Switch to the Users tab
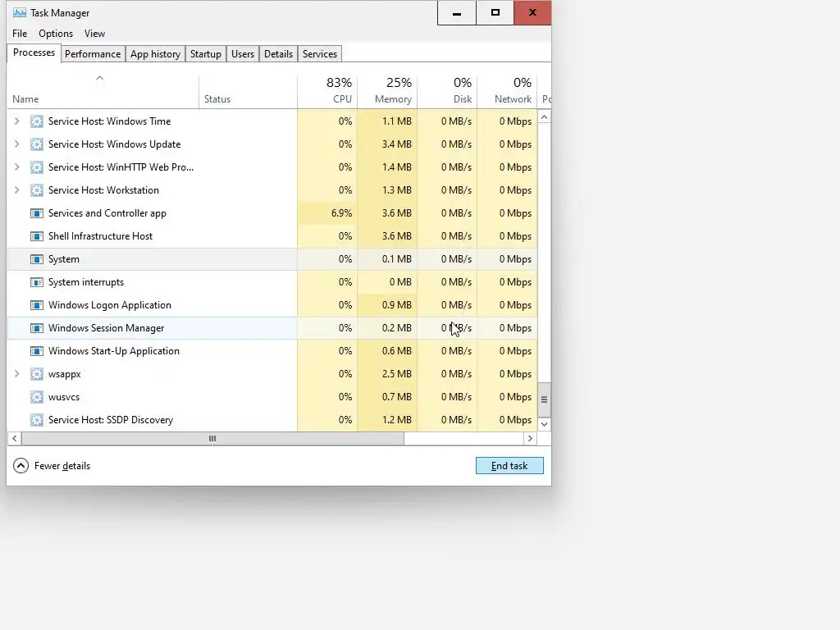This screenshot has width=840, height=630. pyautogui.click(x=243, y=54)
